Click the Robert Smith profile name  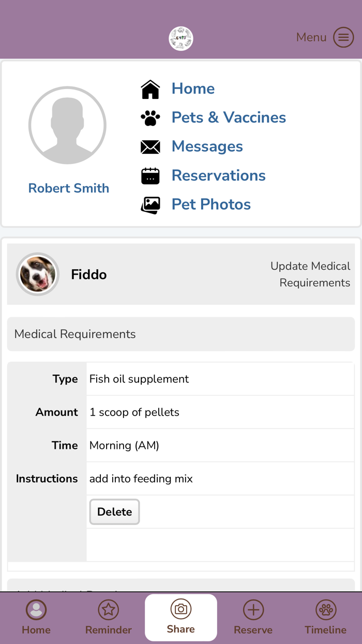point(69,188)
